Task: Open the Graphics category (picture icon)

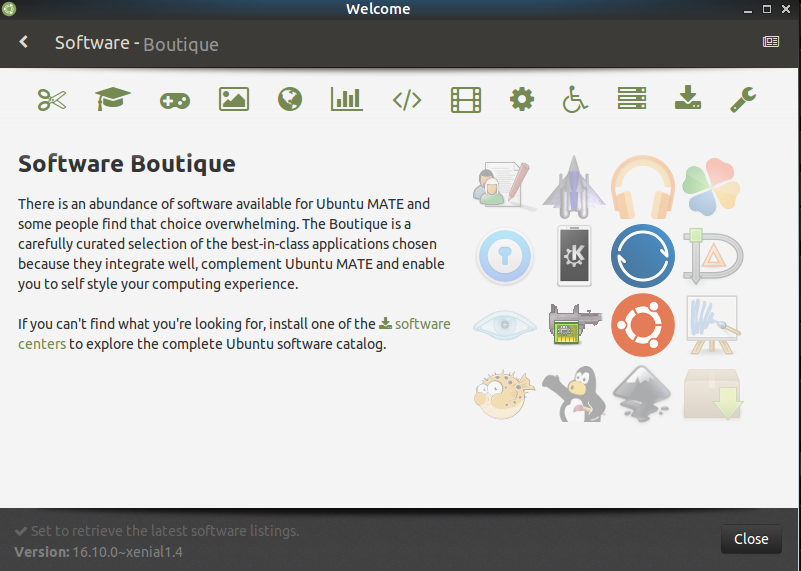Action: click(234, 99)
